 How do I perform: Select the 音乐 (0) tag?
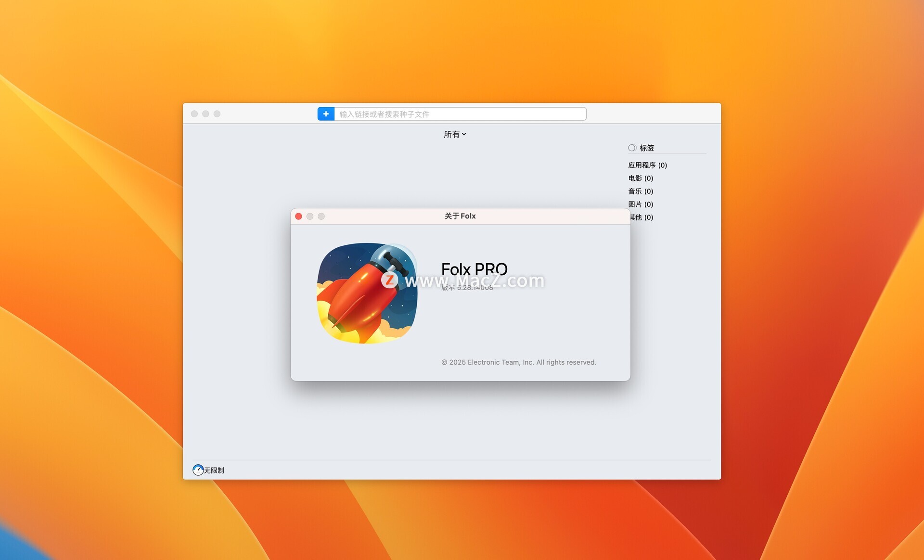641,191
